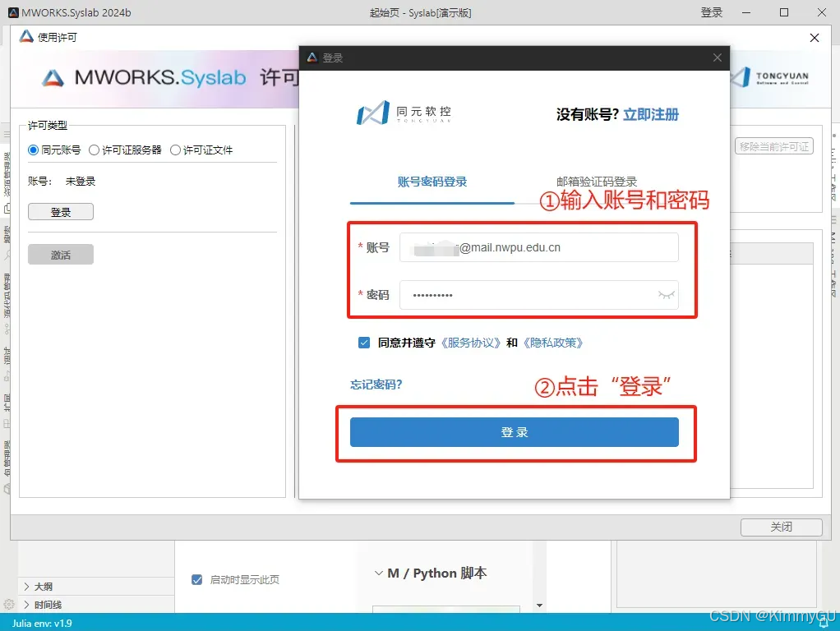The image size is (840, 631).
Task: Click the 忘记密码? link
Action: [376, 385]
